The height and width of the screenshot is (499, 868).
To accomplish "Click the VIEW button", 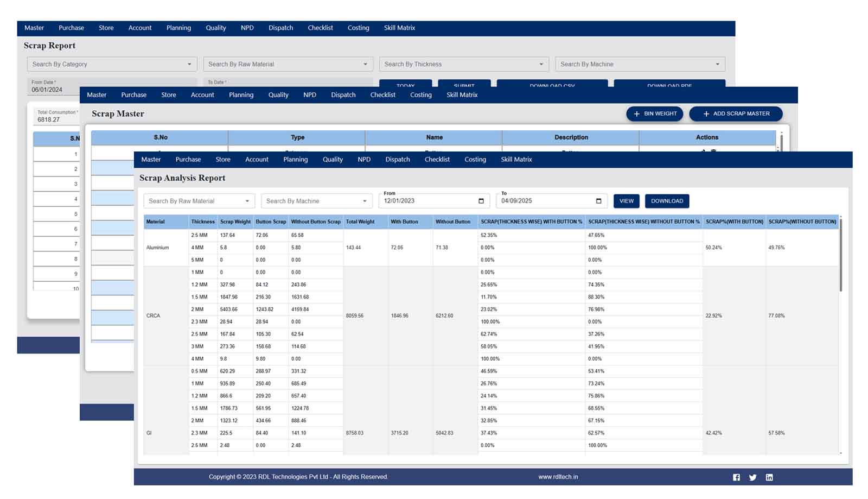I will 626,200.
